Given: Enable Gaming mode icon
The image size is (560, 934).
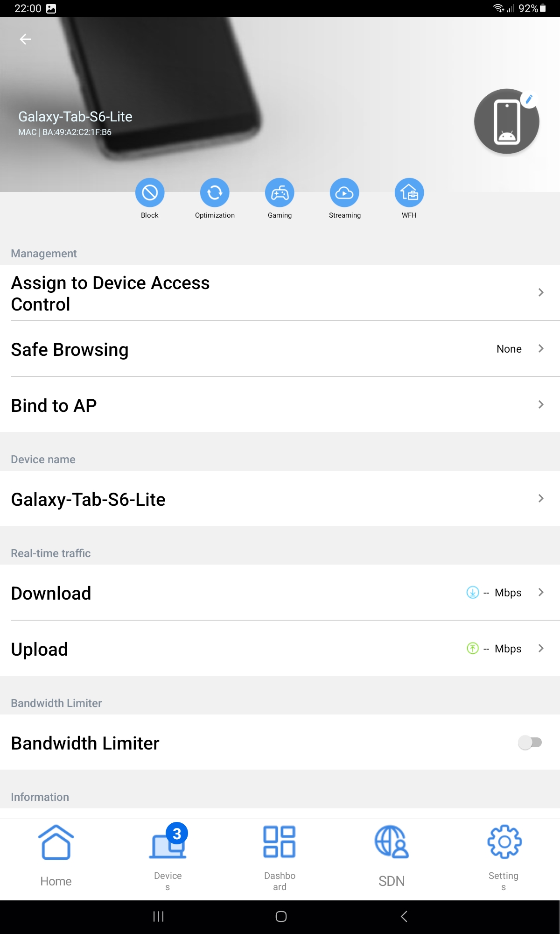Looking at the screenshot, I should tap(280, 192).
